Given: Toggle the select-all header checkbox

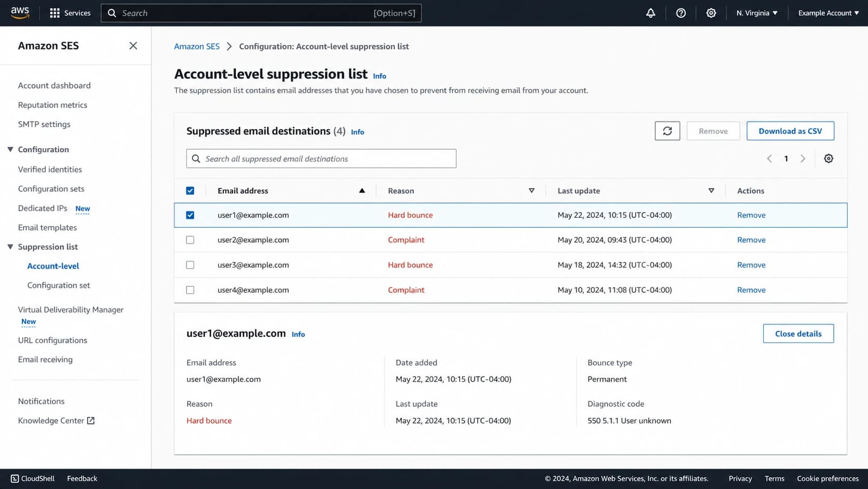Looking at the screenshot, I should click(190, 191).
